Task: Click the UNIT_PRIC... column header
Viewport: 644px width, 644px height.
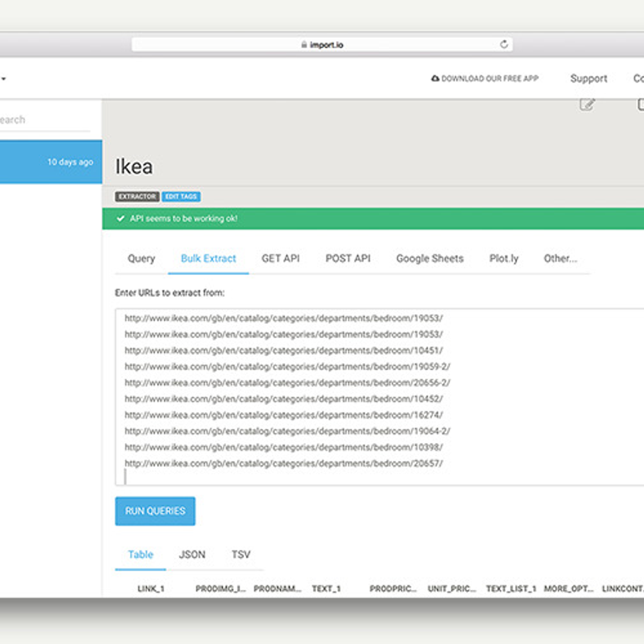Action: coord(452,589)
